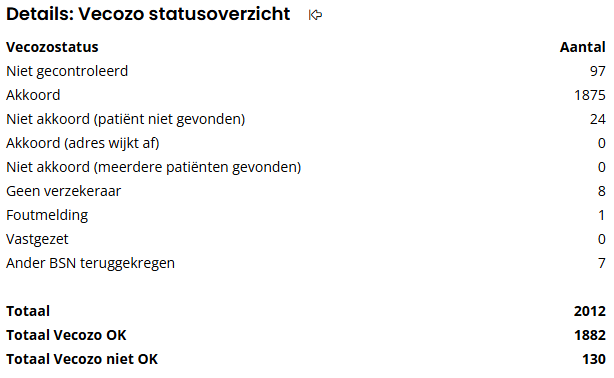Screen dimensions: 614x378
Task: Select the Totaal Vecozo OK label
Action: [x=66, y=335]
